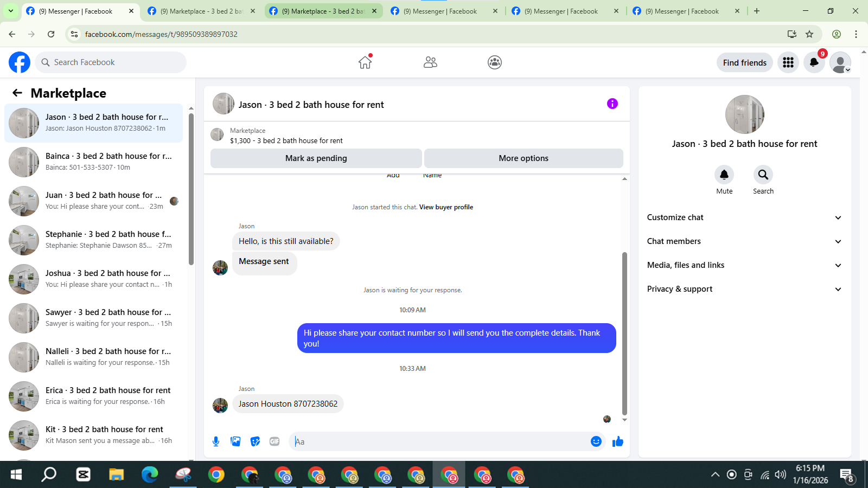
Task: Open the Facebook menu grid icon
Action: [788, 62]
